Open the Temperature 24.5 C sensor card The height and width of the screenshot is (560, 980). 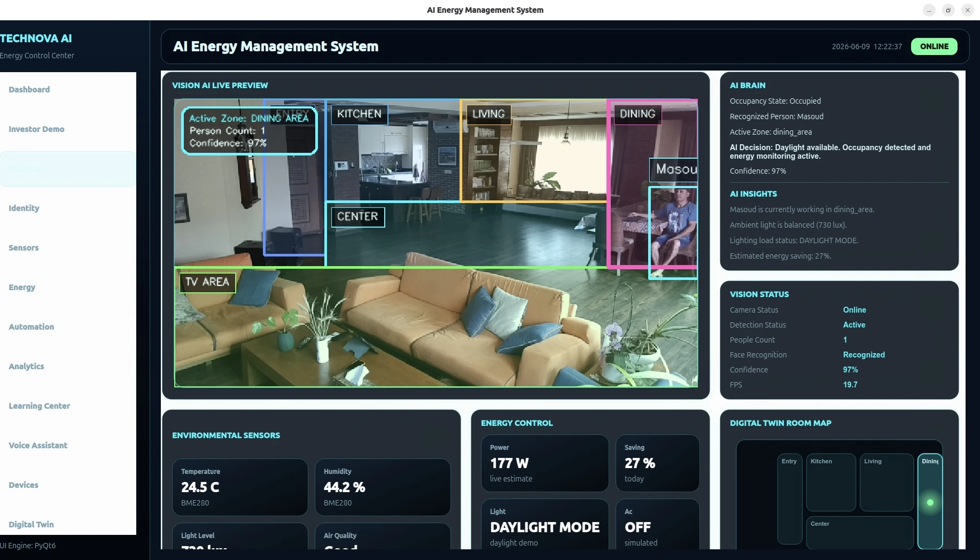240,487
